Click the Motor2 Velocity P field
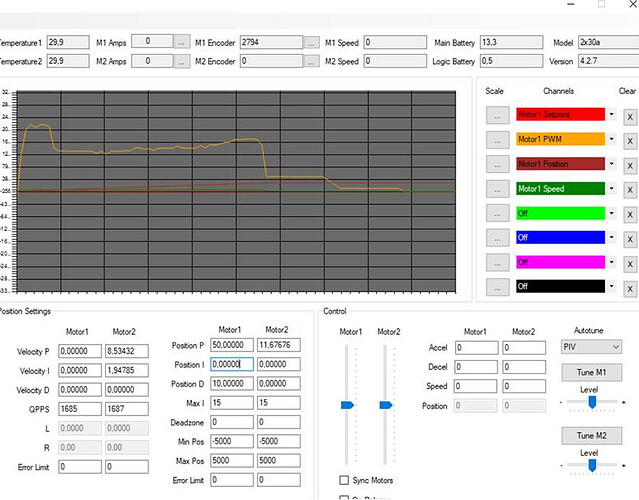The height and width of the screenshot is (500, 639). click(131, 351)
